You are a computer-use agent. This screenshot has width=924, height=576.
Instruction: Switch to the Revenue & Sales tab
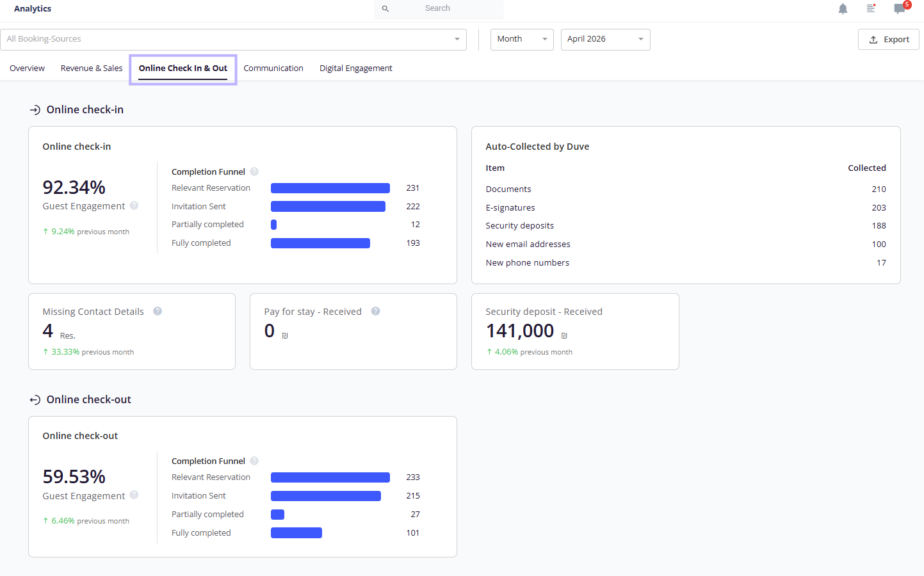pos(92,68)
